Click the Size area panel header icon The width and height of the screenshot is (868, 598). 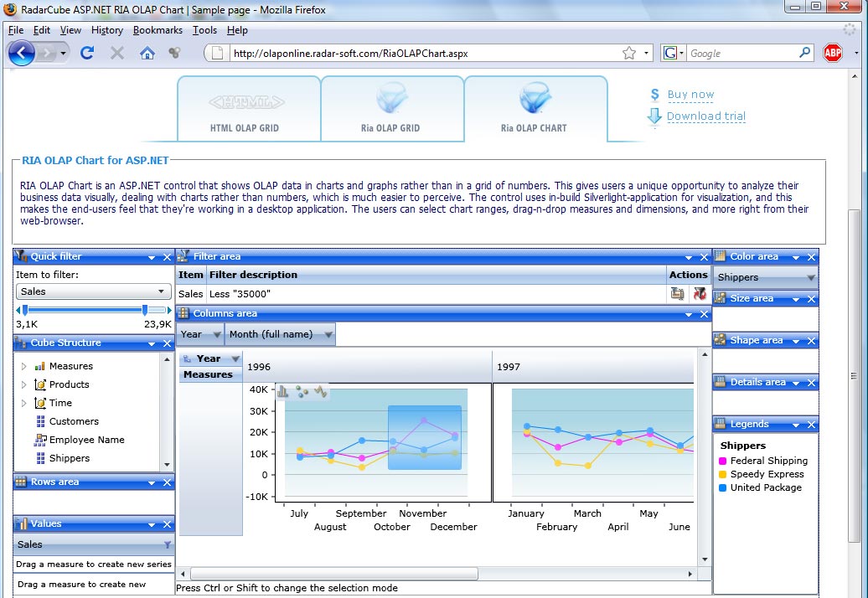(721, 298)
